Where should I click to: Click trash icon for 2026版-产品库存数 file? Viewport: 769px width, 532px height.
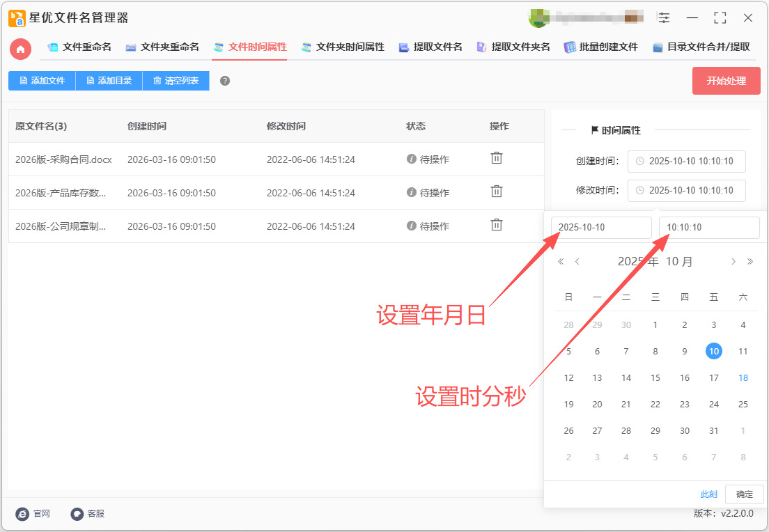point(497,191)
